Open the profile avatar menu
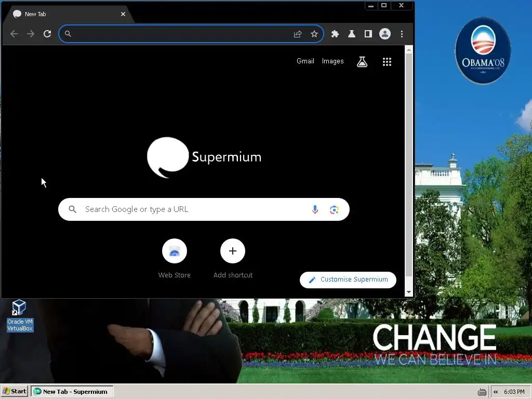The width and height of the screenshot is (532, 399). point(385,34)
